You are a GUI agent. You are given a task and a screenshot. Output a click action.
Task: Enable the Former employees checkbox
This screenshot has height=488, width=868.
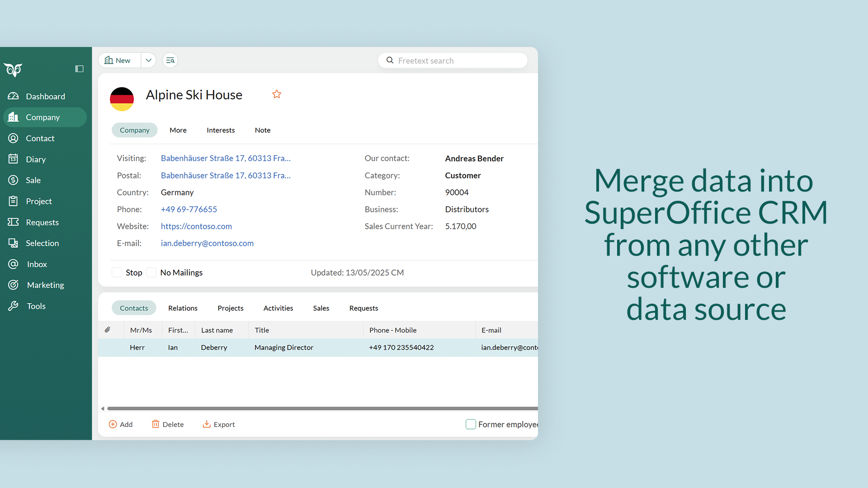point(471,424)
